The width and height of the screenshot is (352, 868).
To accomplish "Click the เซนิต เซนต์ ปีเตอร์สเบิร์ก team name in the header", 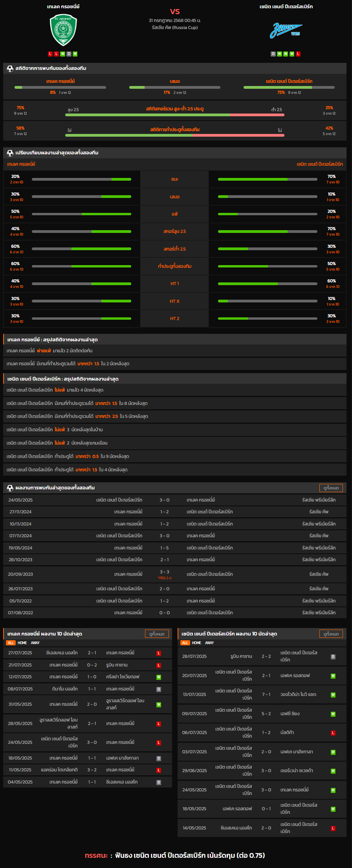I will (x=286, y=7).
